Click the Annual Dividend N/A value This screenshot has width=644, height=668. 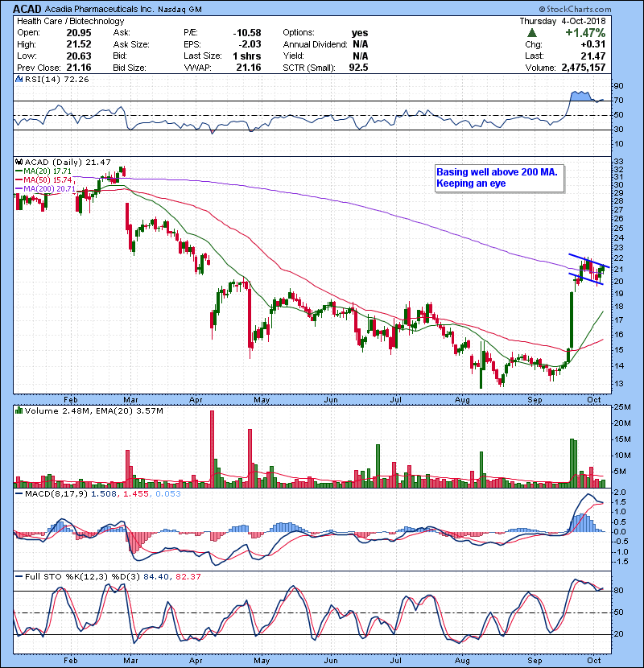[x=360, y=44]
